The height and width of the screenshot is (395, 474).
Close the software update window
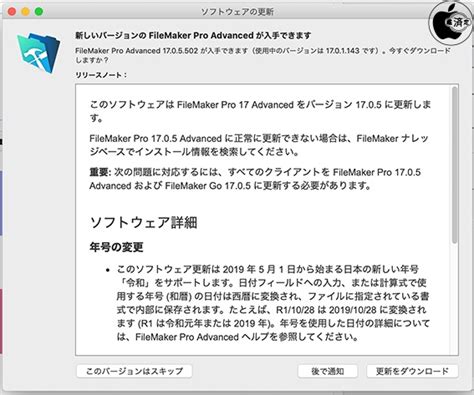click(12, 12)
